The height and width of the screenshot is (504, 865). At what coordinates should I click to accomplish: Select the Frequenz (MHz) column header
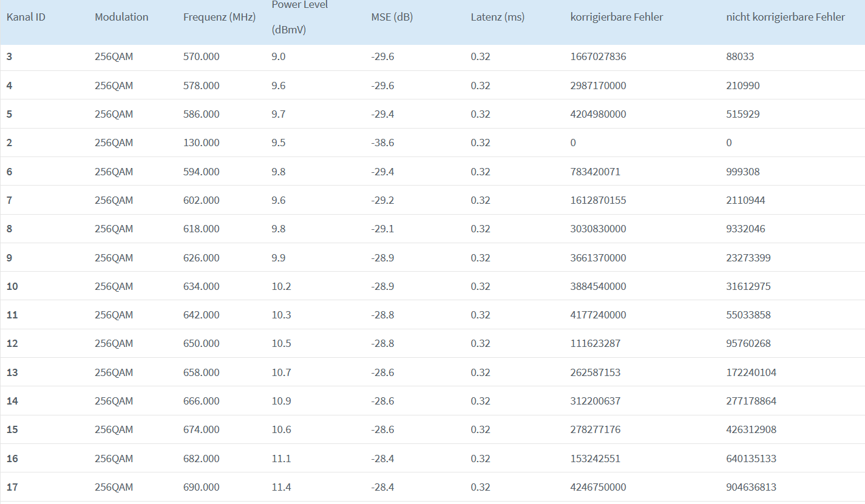tap(220, 17)
